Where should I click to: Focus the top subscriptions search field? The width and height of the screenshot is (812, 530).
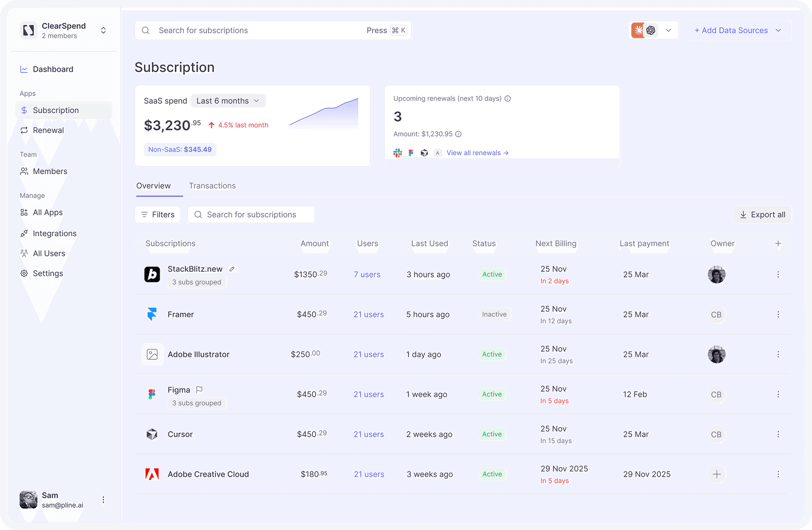pyautogui.click(x=273, y=30)
